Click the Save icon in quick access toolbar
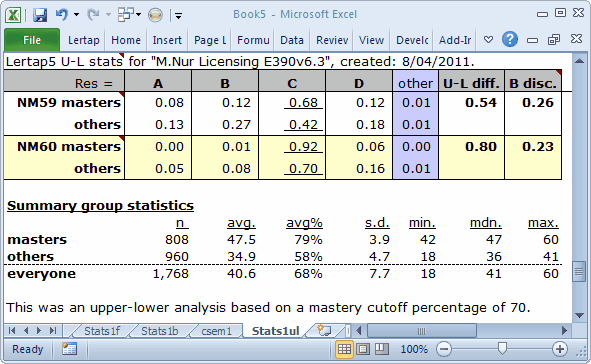The image size is (591, 364). pyautogui.click(x=40, y=15)
